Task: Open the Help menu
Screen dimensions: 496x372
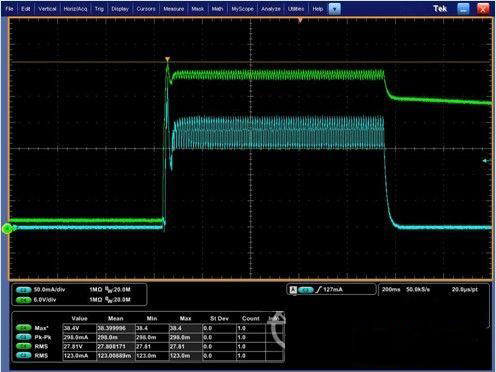Action: tap(317, 9)
